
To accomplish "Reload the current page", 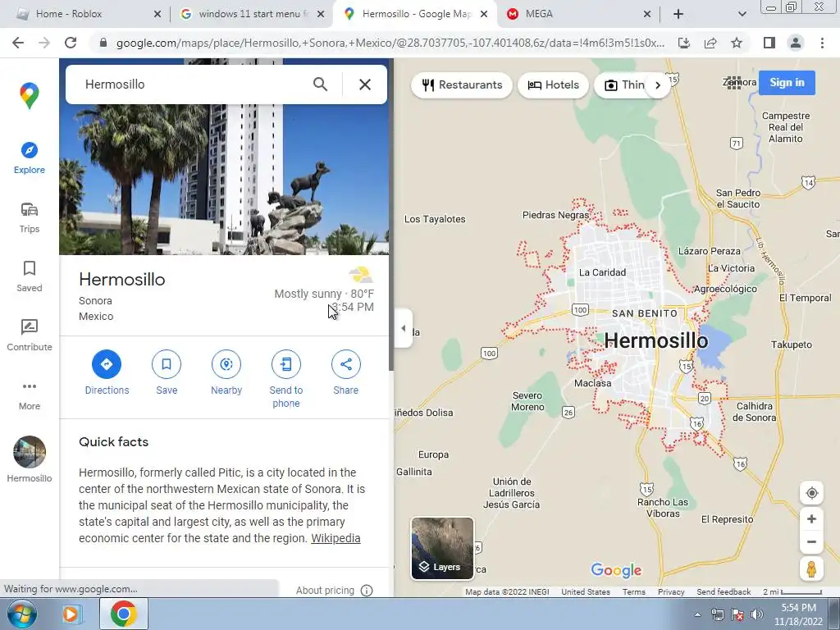I will [x=71, y=43].
